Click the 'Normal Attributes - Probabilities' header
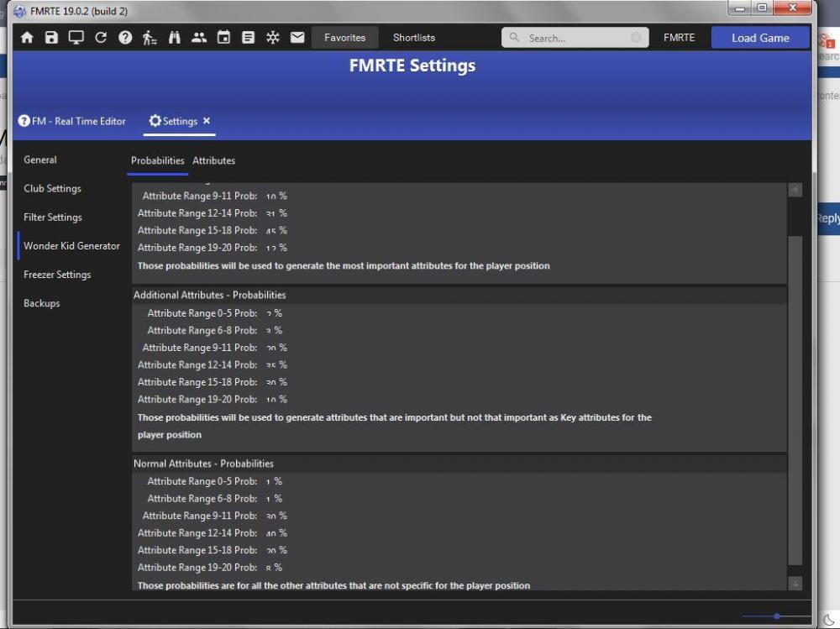 [x=203, y=464]
